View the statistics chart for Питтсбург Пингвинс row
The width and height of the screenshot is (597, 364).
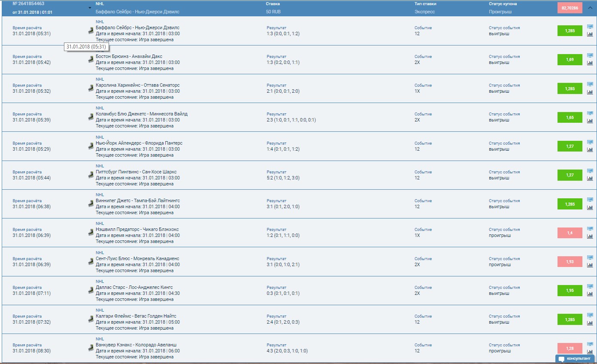pos(590,179)
